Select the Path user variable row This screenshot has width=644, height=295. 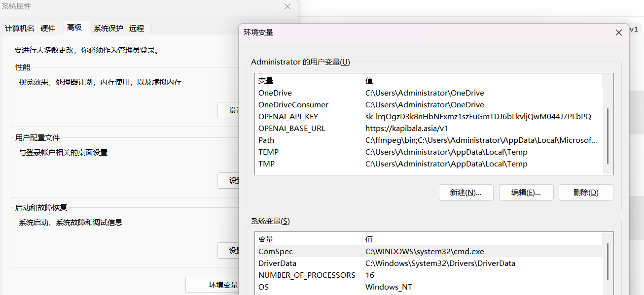[x=429, y=140]
